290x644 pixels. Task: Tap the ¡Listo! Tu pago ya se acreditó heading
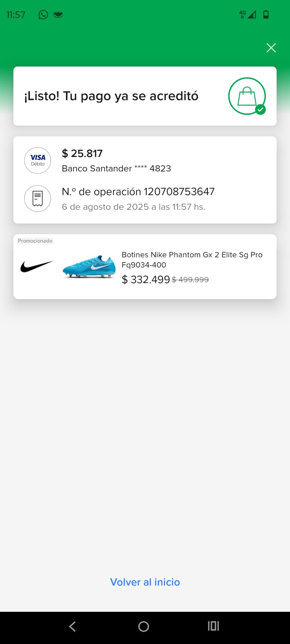coord(111,96)
